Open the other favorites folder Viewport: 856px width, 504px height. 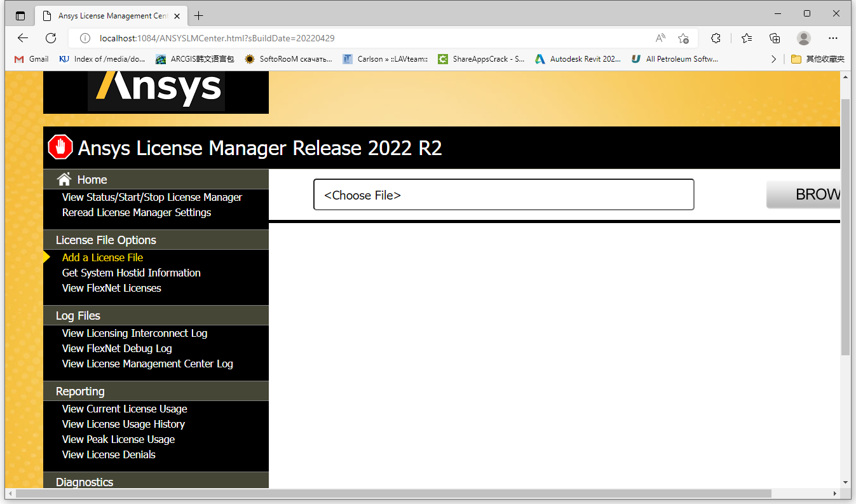click(818, 59)
